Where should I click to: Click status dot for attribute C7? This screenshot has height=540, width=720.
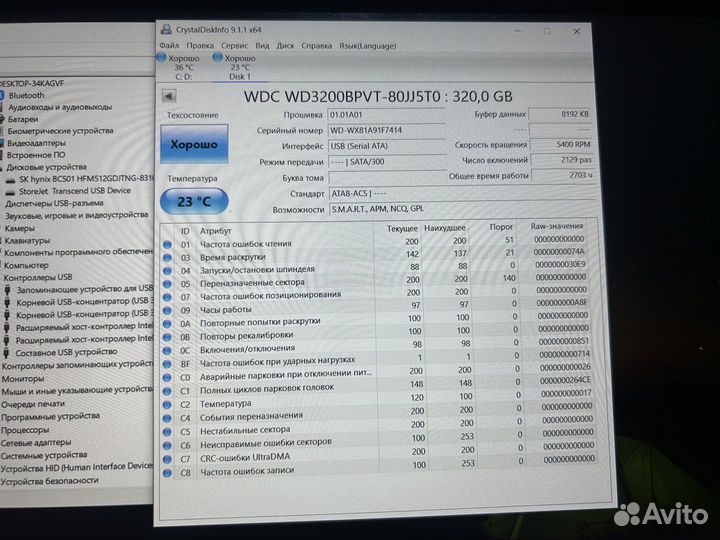pyautogui.click(x=167, y=459)
